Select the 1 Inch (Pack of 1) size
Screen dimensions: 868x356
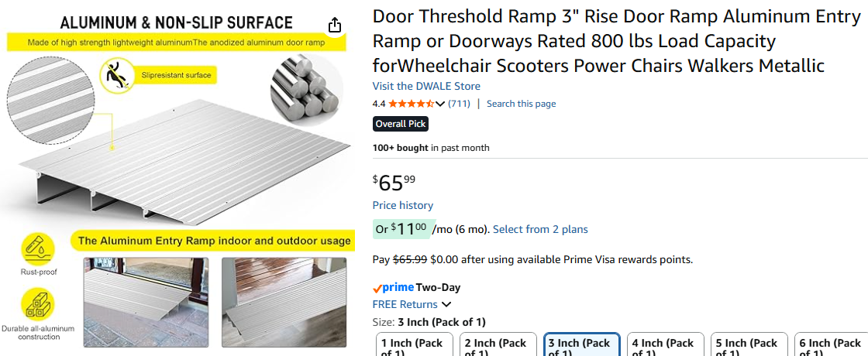click(x=412, y=346)
